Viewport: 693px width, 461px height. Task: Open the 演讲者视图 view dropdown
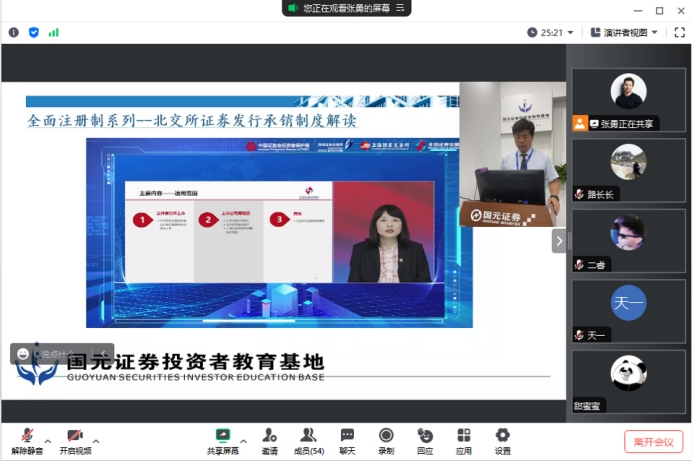click(624, 32)
